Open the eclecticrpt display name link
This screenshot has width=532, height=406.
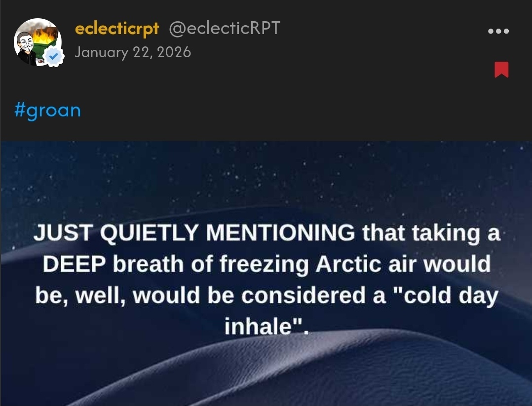[x=116, y=29]
